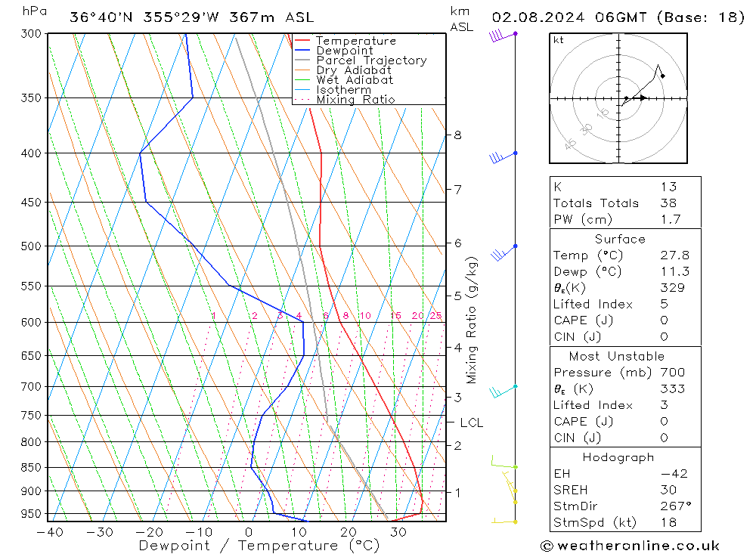The width and height of the screenshot is (756, 554).
Task: Click the '5' km altitude tick label
Action: 457,296
